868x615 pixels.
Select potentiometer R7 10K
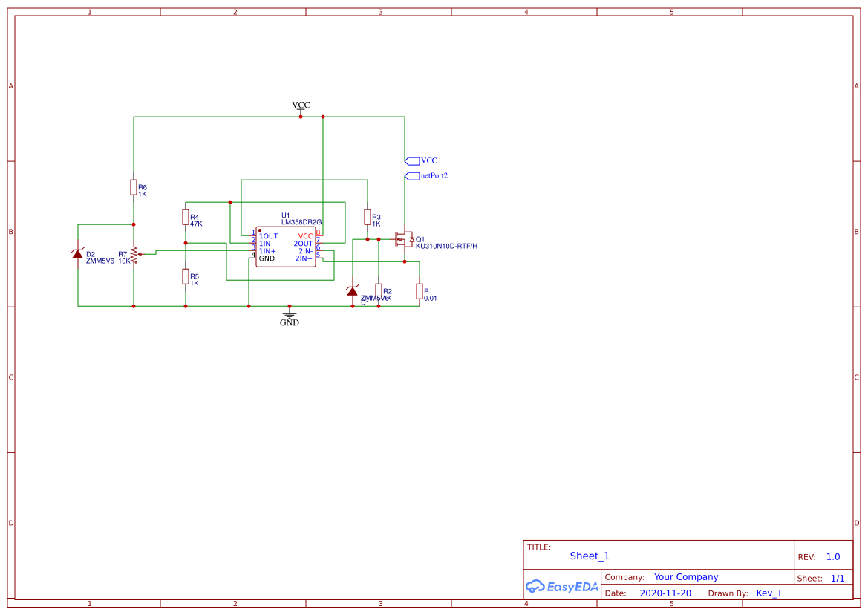click(x=133, y=256)
